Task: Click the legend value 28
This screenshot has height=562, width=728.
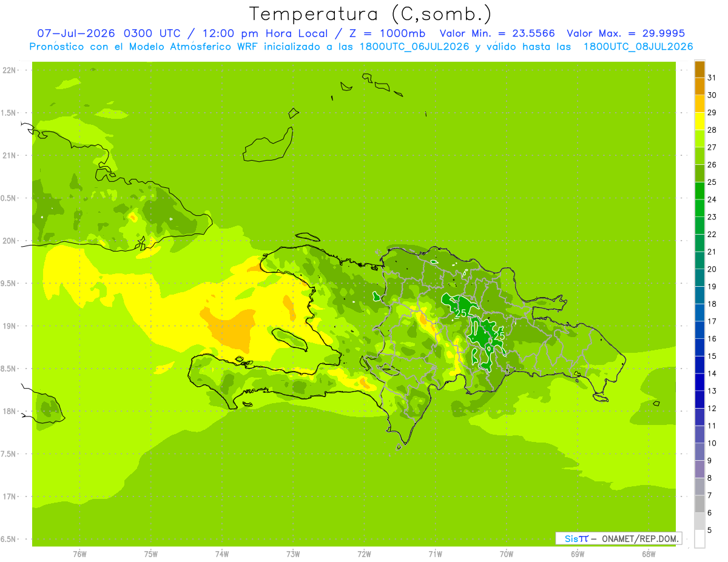Action: 712,130
